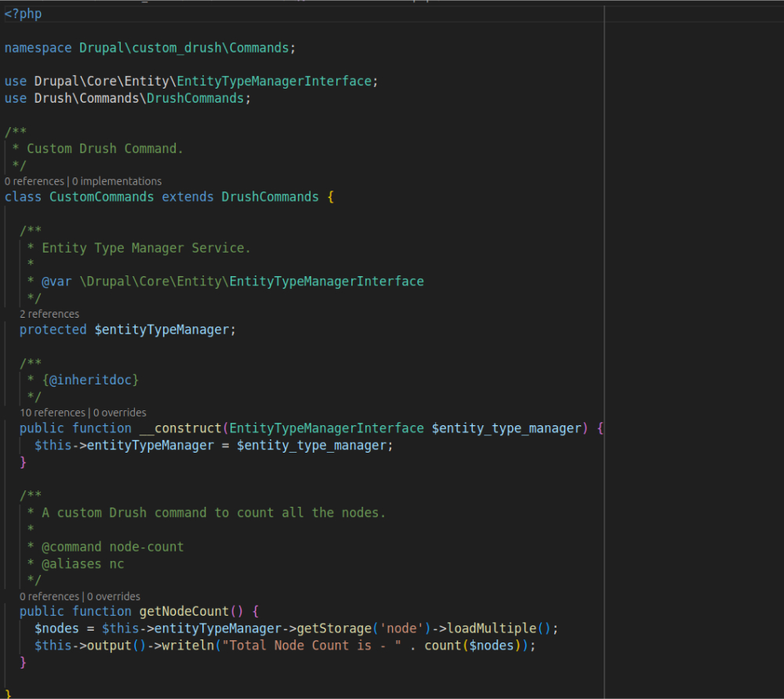Click the 'output' method call
This screenshot has height=699, width=784.
coord(109,646)
